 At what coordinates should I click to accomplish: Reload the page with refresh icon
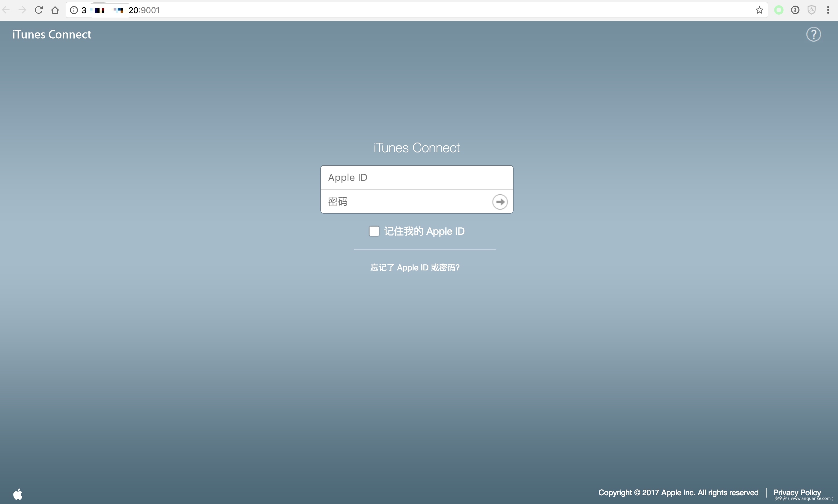point(39,10)
